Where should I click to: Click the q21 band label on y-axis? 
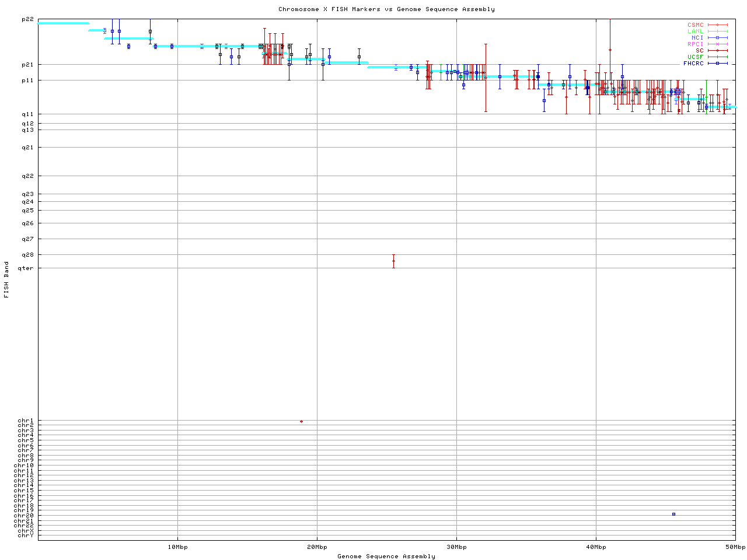[x=27, y=148]
